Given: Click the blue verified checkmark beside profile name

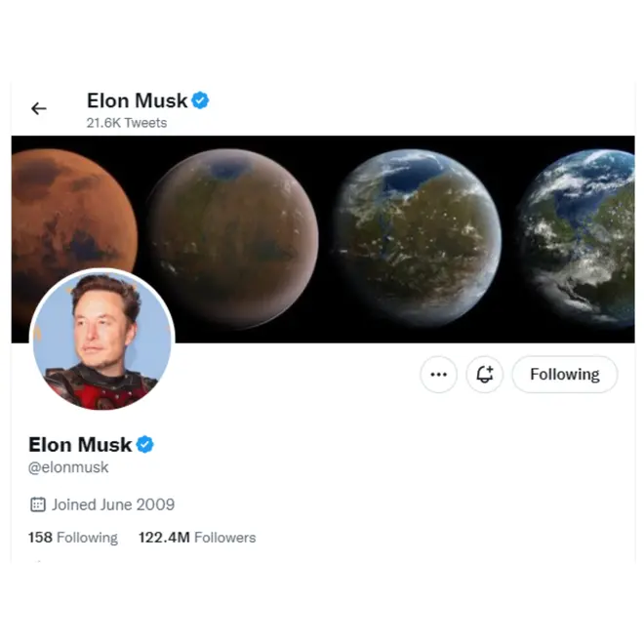Looking at the screenshot, I should [145, 444].
